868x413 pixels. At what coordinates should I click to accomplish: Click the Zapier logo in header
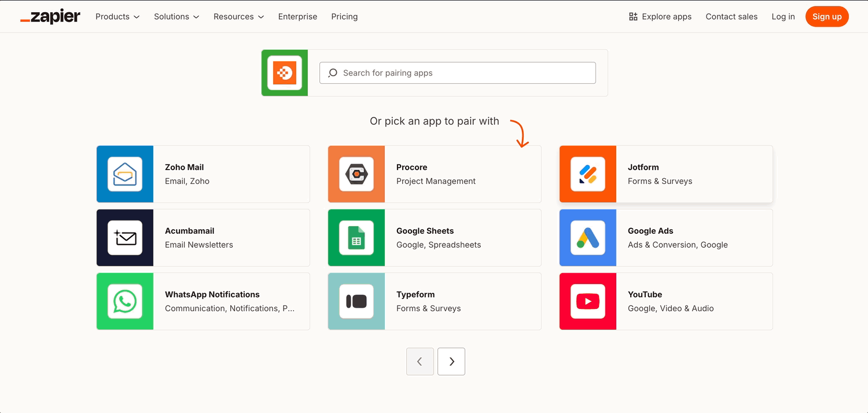[x=50, y=17]
